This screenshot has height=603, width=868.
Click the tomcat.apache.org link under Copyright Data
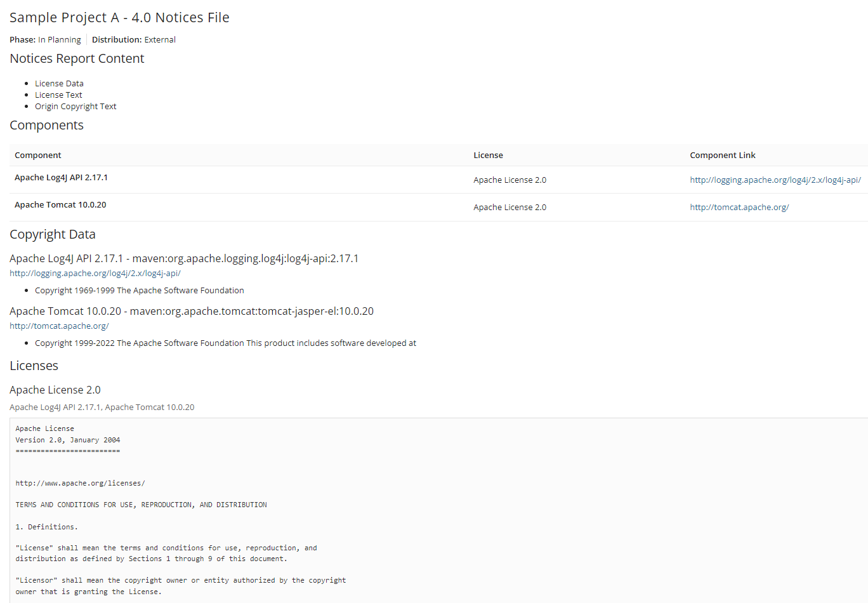[x=58, y=326]
